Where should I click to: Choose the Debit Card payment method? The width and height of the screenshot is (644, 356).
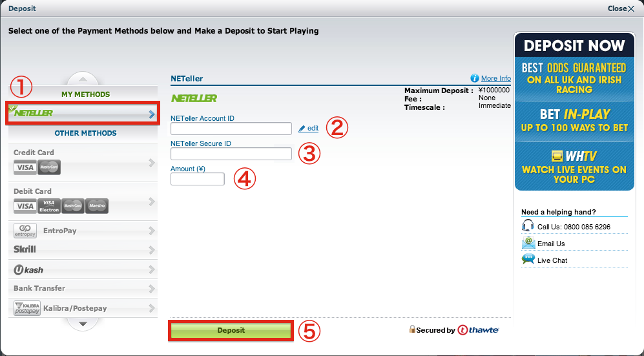coord(83,202)
